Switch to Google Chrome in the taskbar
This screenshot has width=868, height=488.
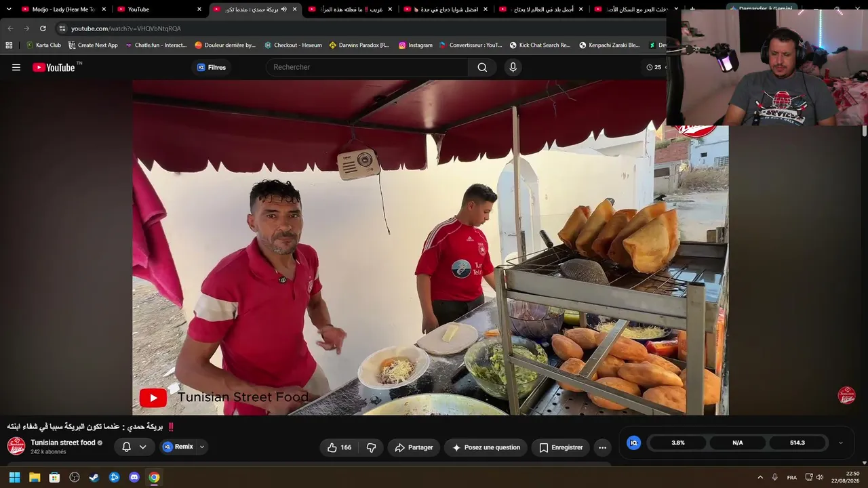tap(154, 477)
